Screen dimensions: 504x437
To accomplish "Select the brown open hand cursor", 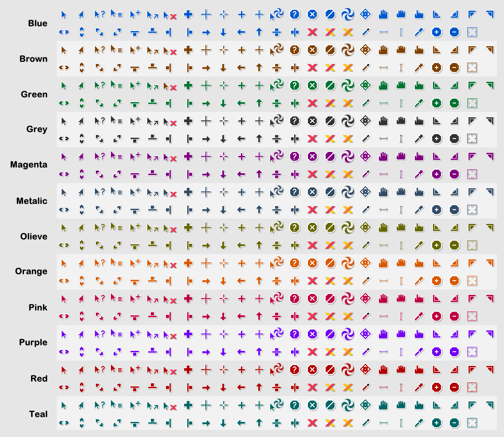I will tap(383, 50).
